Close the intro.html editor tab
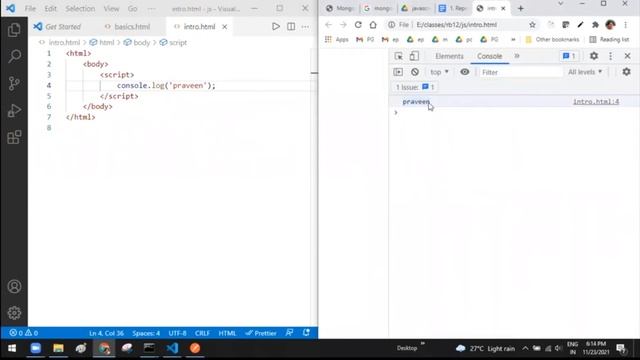Viewport: 640px width, 360px height. click(224, 27)
